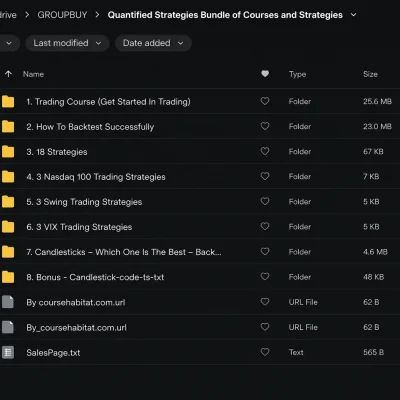The width and height of the screenshot is (400, 400).
Task: Favorite the SalesPage.txt file
Action: click(x=265, y=352)
